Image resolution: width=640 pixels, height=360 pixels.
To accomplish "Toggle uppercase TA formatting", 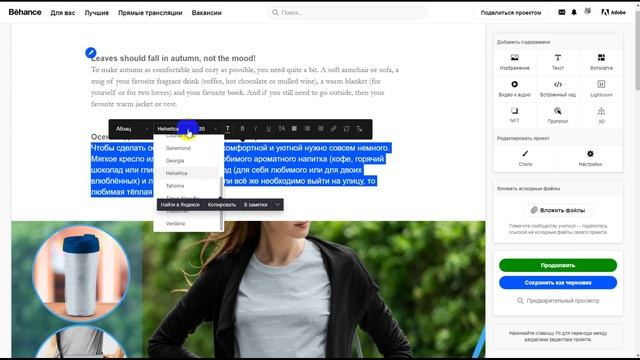I will tap(281, 129).
